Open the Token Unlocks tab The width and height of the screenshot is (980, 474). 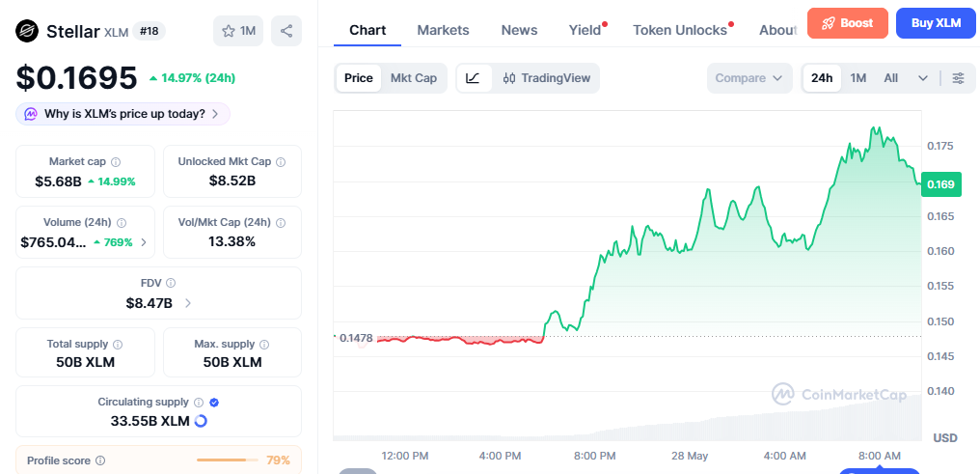[680, 30]
